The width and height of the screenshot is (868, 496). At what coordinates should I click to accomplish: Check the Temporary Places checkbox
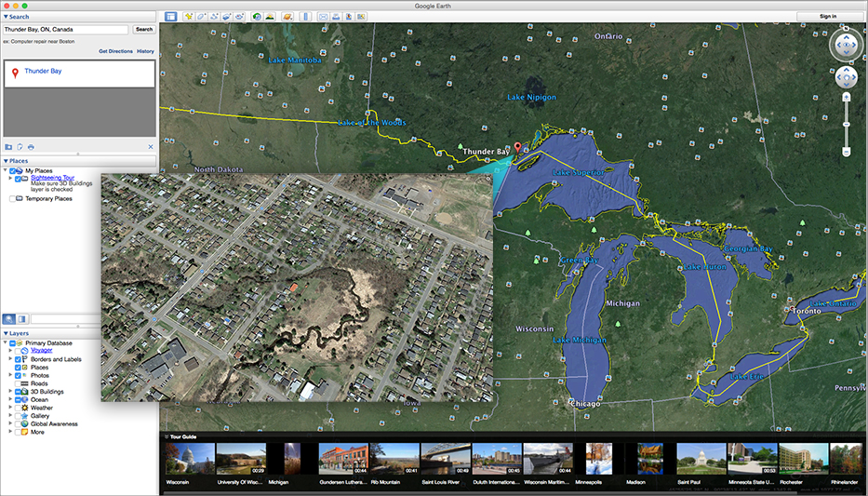[x=12, y=199]
